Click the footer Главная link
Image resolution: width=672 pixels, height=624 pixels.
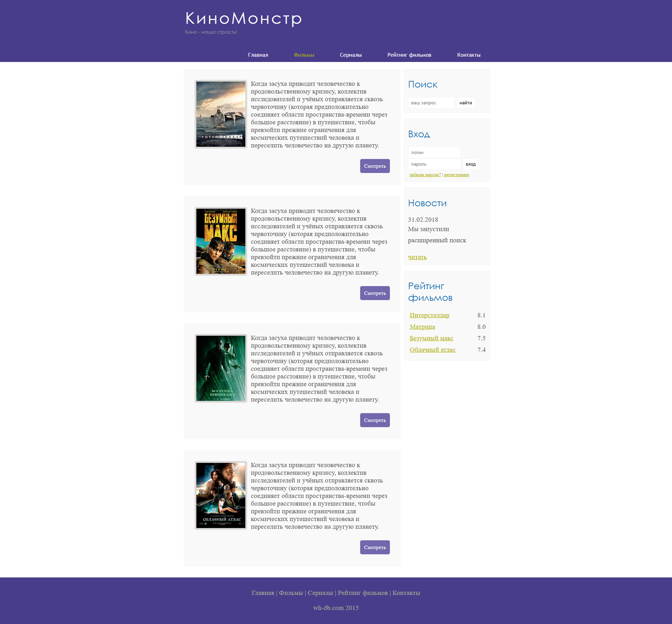point(263,593)
